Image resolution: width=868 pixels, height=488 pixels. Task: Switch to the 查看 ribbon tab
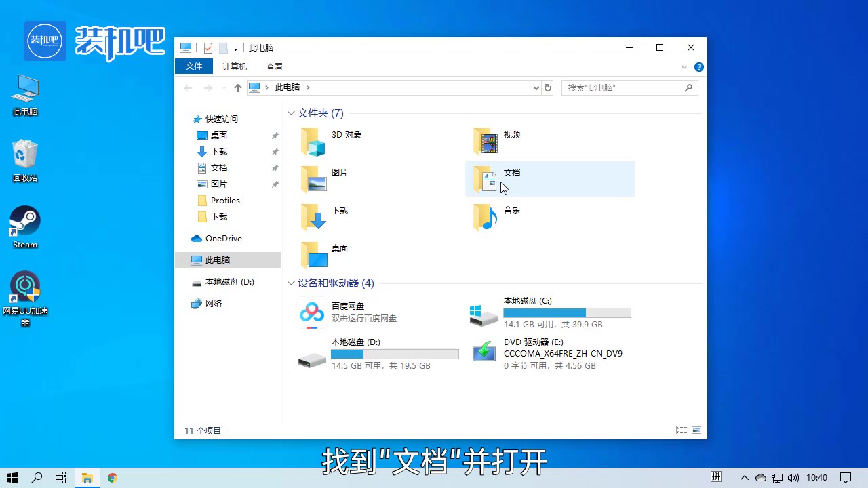(x=275, y=67)
